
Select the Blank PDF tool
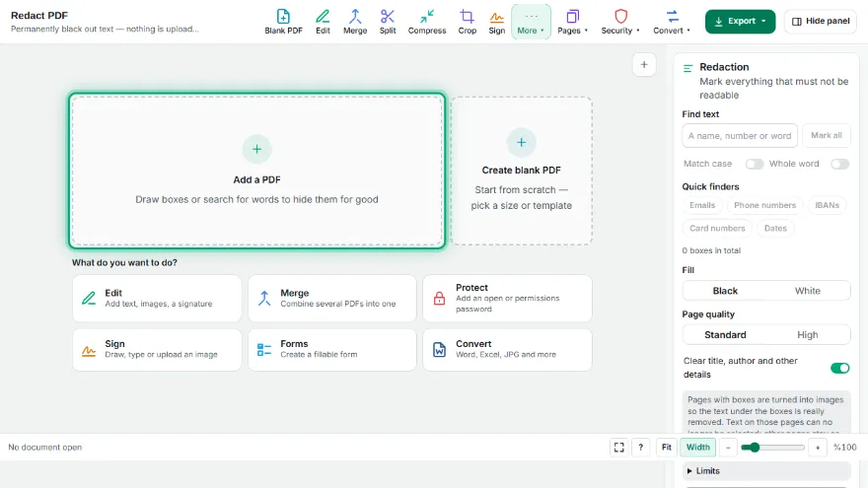pyautogui.click(x=283, y=22)
